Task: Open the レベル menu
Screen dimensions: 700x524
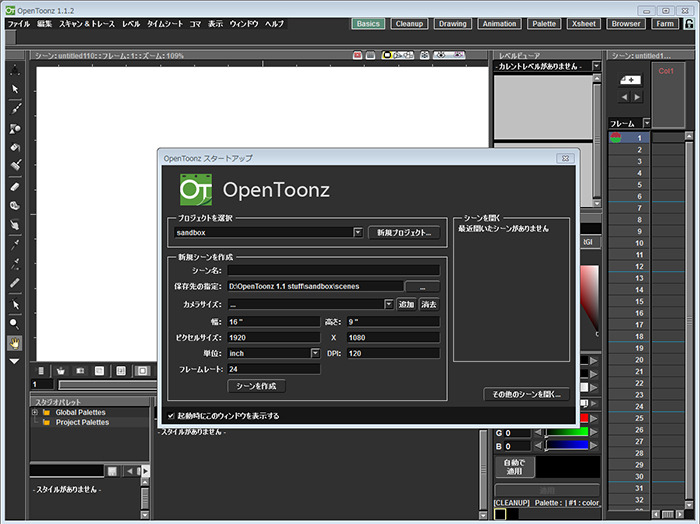Action: (x=131, y=24)
